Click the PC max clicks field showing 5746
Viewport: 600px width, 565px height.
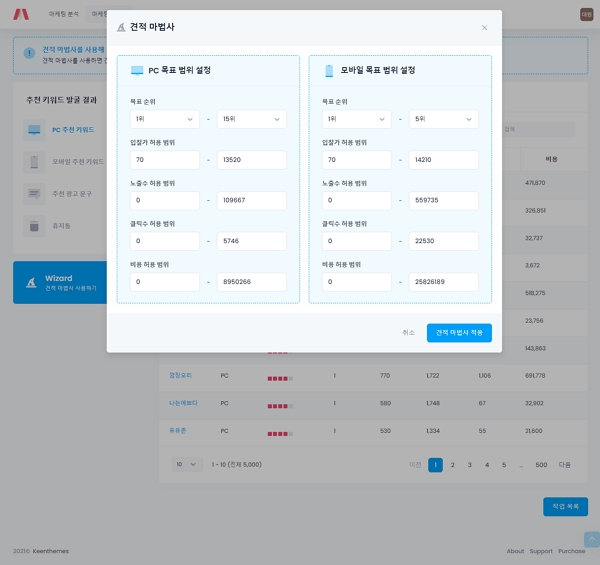pyautogui.click(x=251, y=241)
